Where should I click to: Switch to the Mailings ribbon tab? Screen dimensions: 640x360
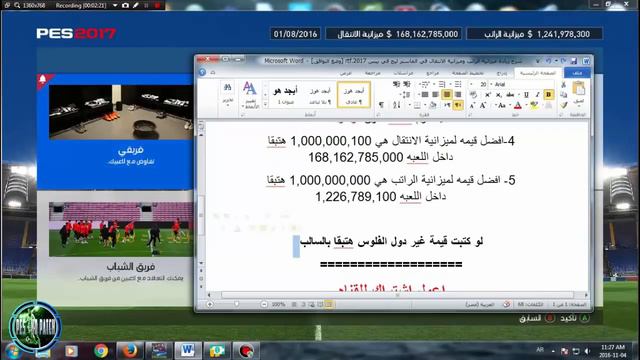click(403, 73)
